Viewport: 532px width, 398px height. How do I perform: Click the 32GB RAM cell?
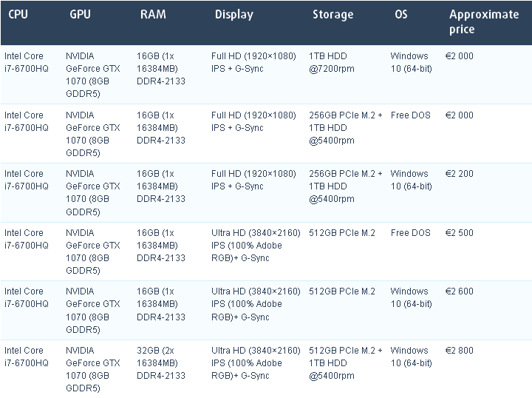point(160,363)
